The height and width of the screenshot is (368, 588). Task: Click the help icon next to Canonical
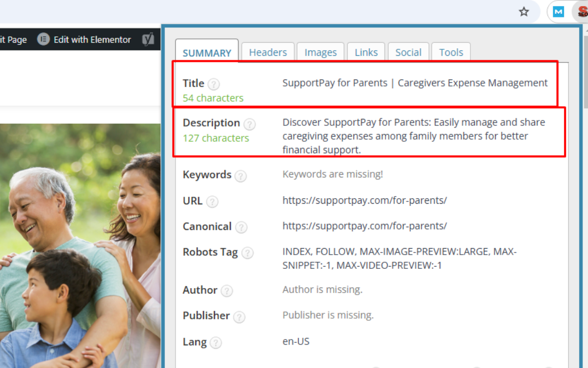coord(241,227)
